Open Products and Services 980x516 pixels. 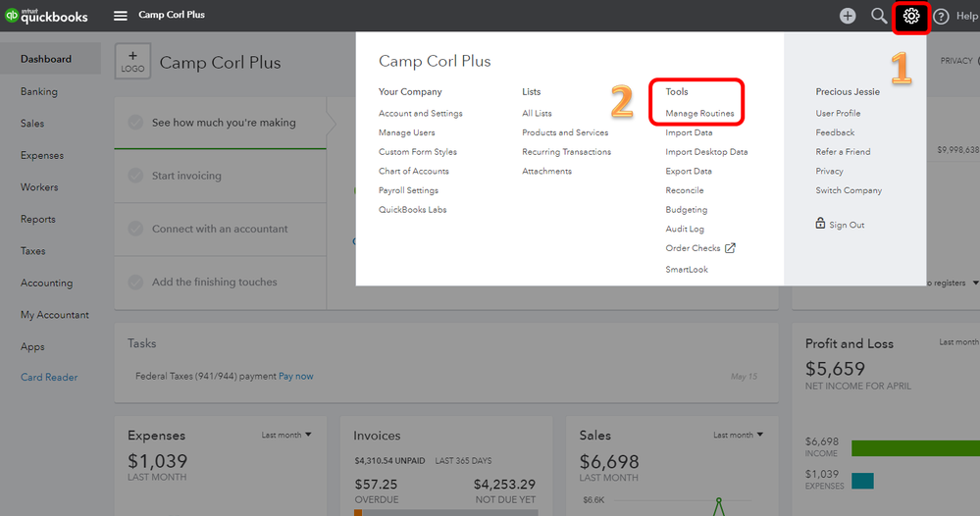[565, 132]
